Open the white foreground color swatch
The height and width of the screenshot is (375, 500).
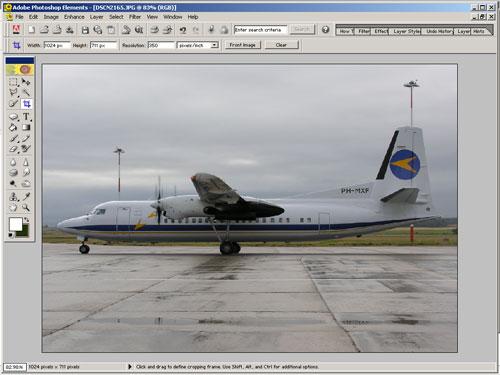(x=15, y=224)
